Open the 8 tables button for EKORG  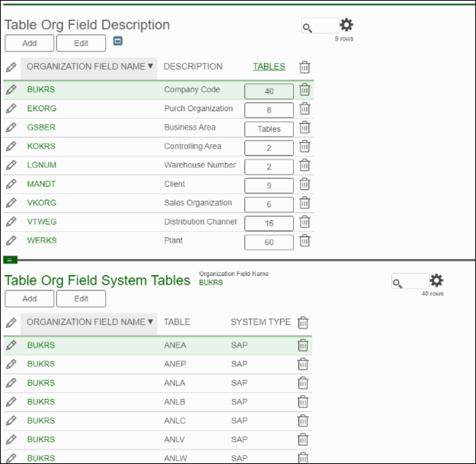click(x=269, y=110)
